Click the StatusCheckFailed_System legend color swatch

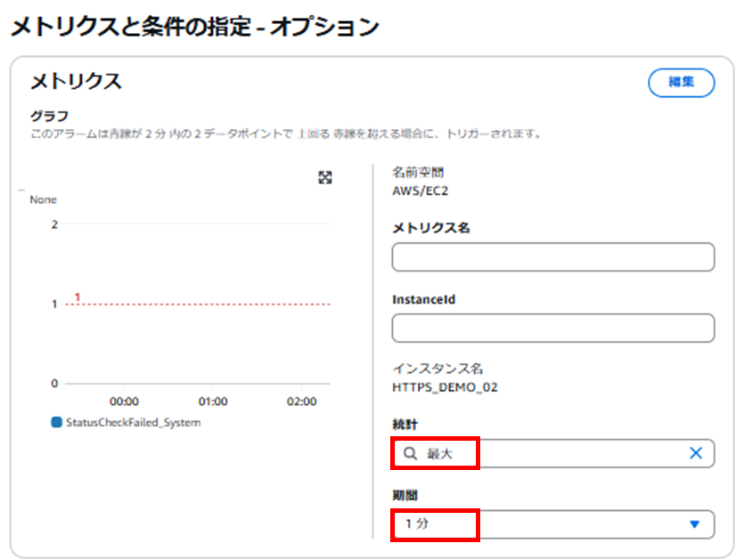[56, 422]
